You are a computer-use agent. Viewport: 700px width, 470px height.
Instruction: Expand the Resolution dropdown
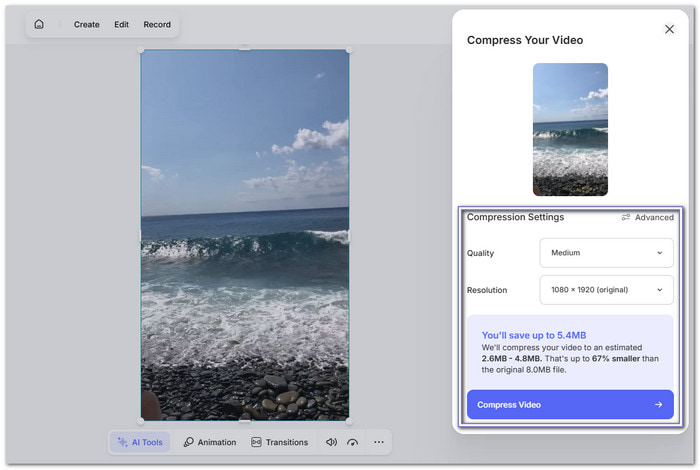tap(606, 290)
